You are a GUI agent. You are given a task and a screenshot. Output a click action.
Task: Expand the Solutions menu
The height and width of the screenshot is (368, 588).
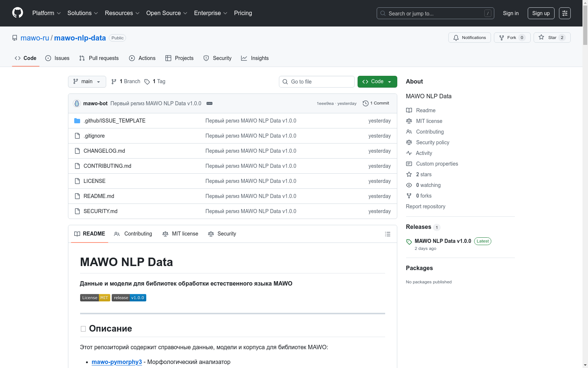[x=83, y=13]
